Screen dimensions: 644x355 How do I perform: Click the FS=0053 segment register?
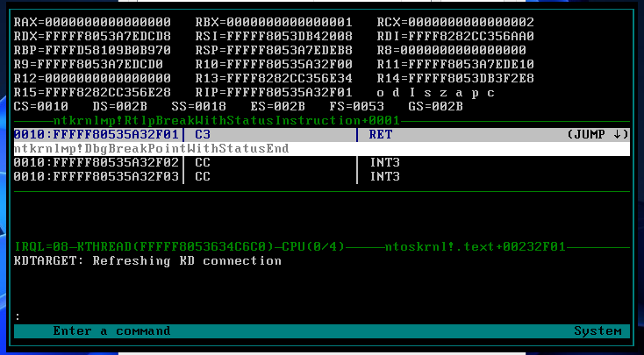(356, 106)
